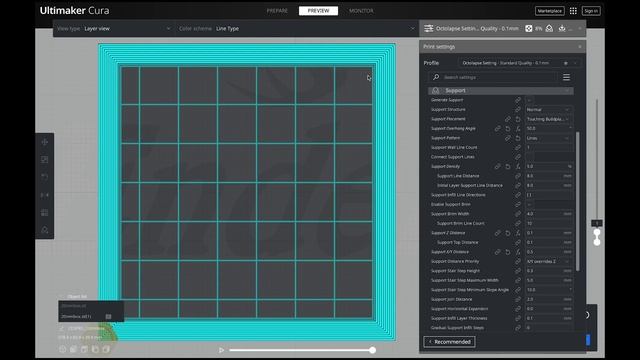640x360 pixels.
Task: Close the Print settings panel
Action: coord(580,47)
